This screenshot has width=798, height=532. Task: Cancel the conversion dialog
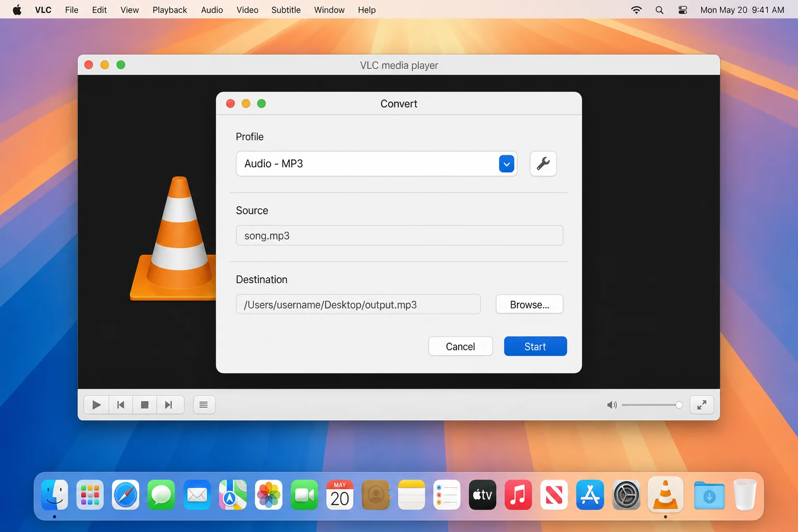(460, 347)
